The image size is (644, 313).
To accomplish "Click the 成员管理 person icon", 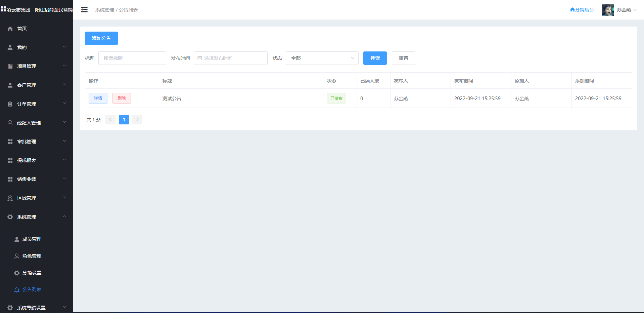I will click(x=17, y=239).
